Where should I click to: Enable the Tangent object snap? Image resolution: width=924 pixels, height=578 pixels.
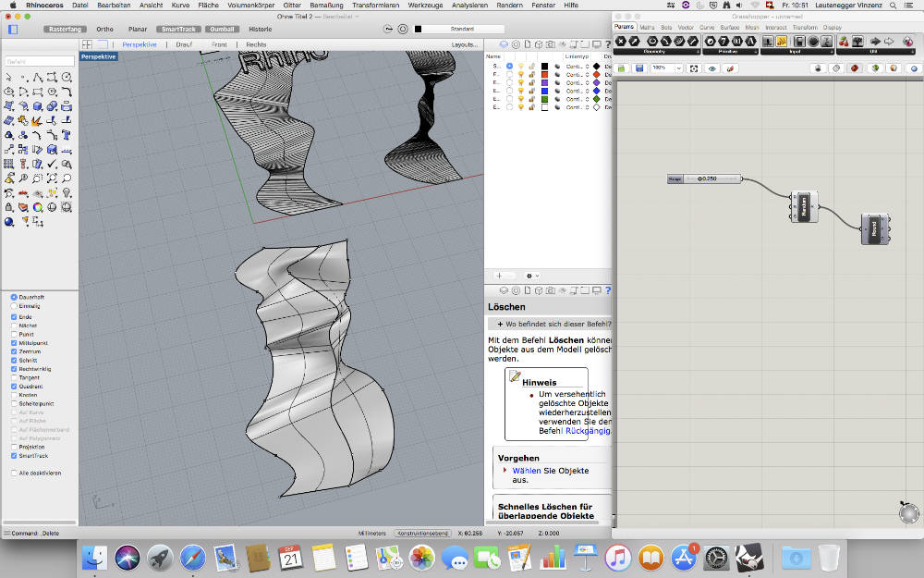click(x=14, y=377)
